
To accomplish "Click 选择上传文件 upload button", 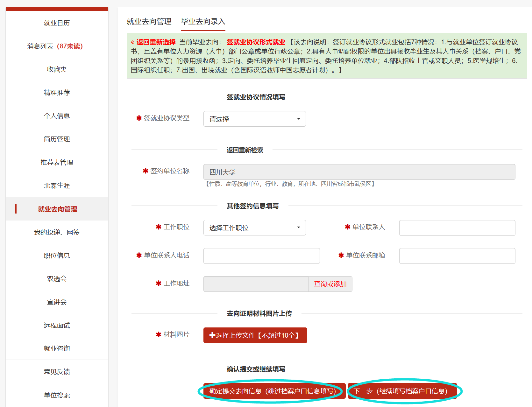I will tap(255, 335).
